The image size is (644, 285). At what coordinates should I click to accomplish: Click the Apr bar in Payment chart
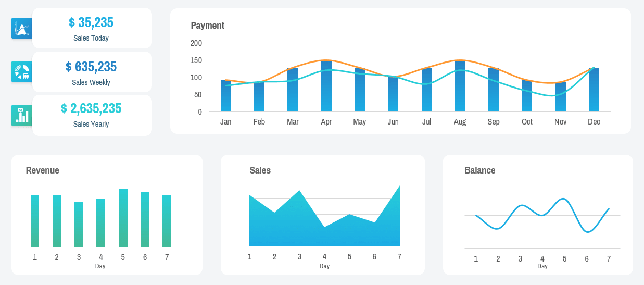pos(326,86)
